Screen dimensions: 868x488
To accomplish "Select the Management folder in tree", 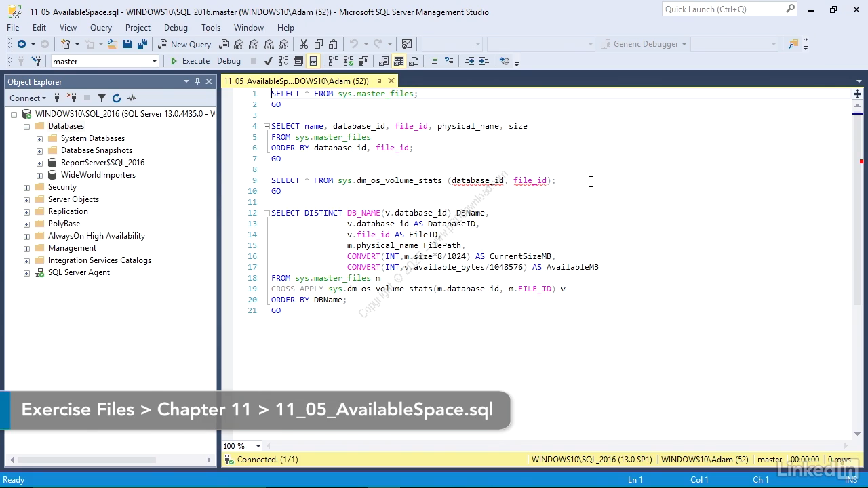I will coord(72,248).
